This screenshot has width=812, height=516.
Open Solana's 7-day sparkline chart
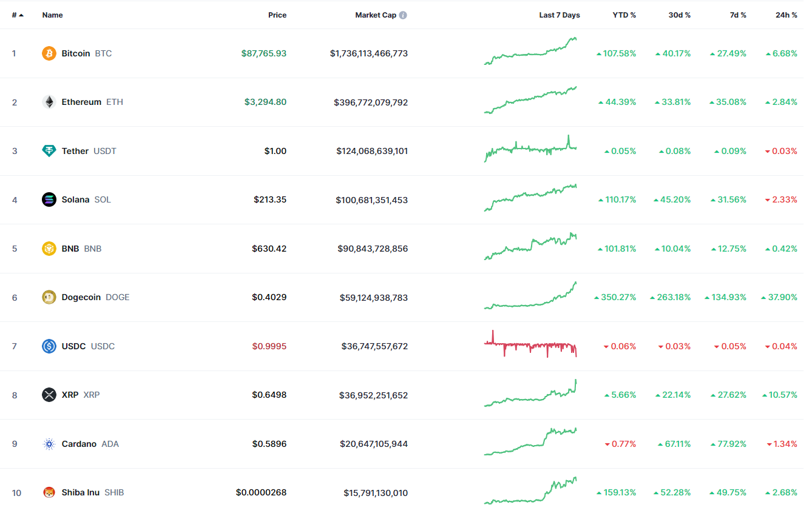pyautogui.click(x=530, y=198)
